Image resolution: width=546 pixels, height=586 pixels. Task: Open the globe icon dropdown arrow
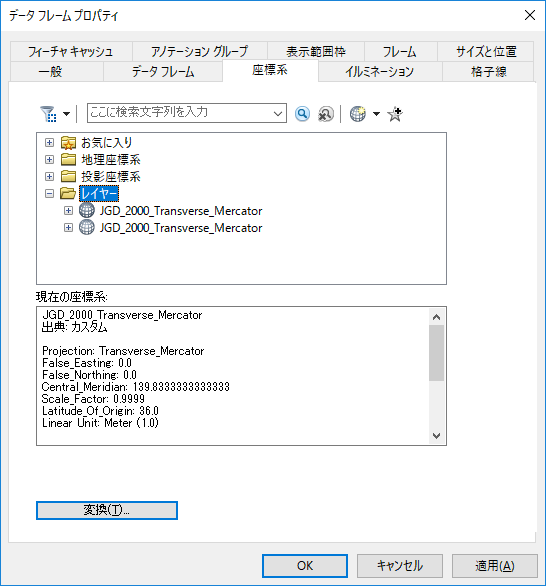pyautogui.click(x=376, y=114)
